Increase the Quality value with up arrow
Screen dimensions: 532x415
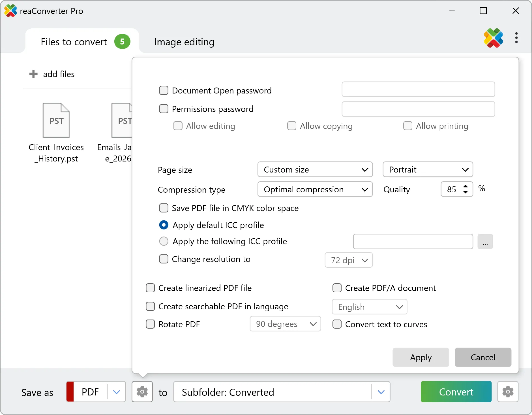pyautogui.click(x=466, y=186)
